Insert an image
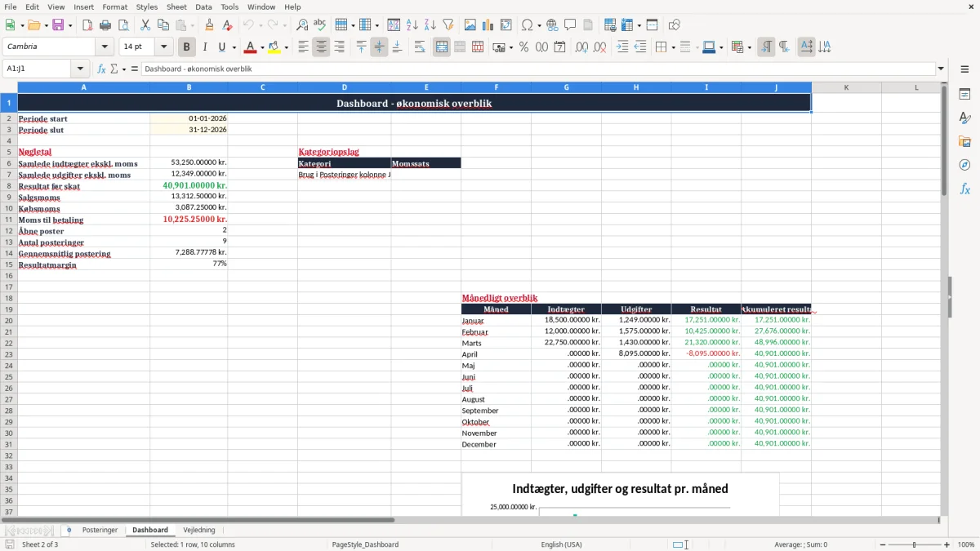The height and width of the screenshot is (551, 980). pos(470,25)
